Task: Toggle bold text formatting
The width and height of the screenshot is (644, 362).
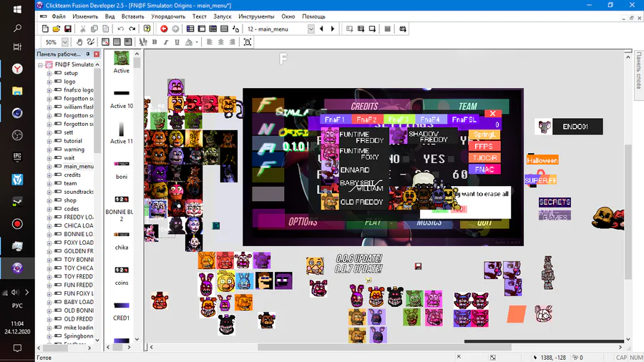Action: [x=155, y=42]
